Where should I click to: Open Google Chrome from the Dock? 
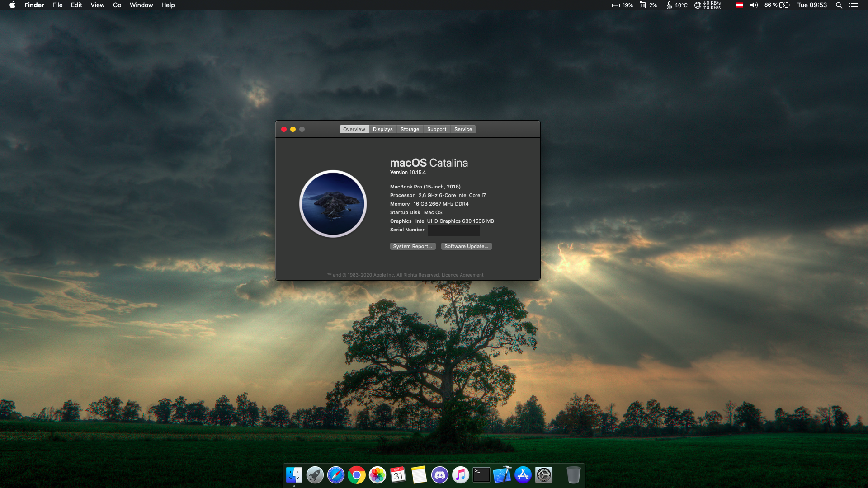pos(357,475)
